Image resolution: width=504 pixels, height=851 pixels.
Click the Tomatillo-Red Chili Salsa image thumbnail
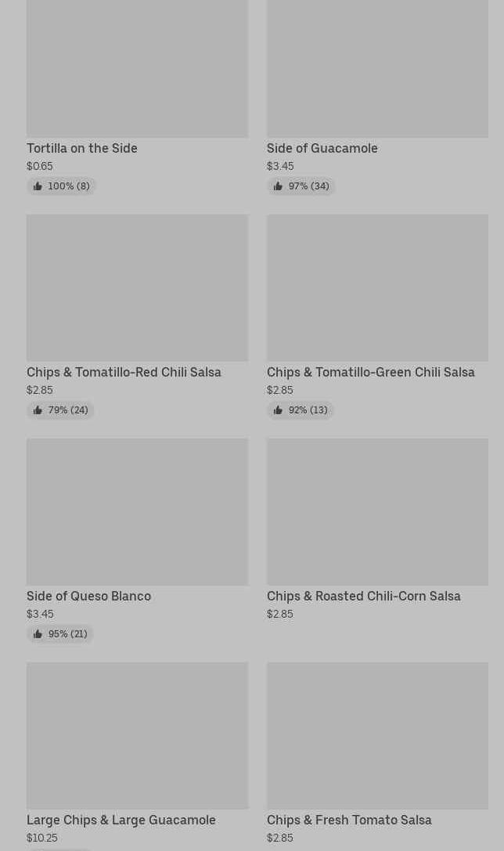pos(137,287)
